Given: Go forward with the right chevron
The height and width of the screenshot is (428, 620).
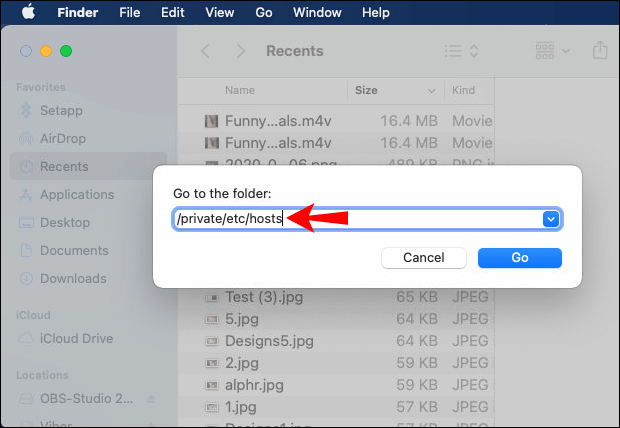Looking at the screenshot, I should point(240,51).
